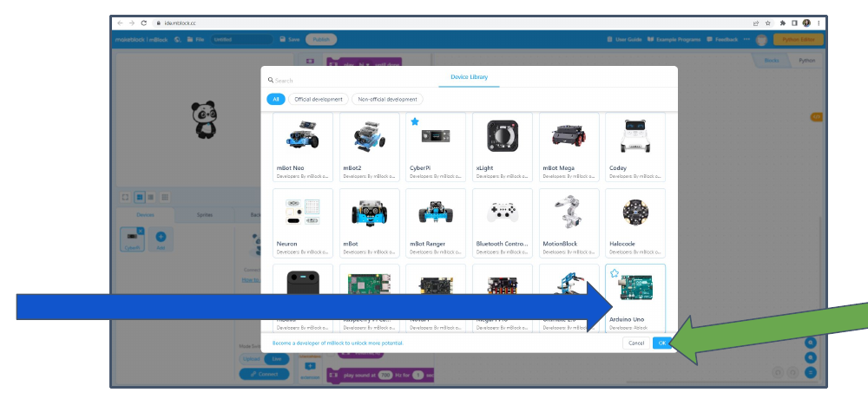Pick the mBot device card
Screen dimensions: 868x399
click(369, 223)
